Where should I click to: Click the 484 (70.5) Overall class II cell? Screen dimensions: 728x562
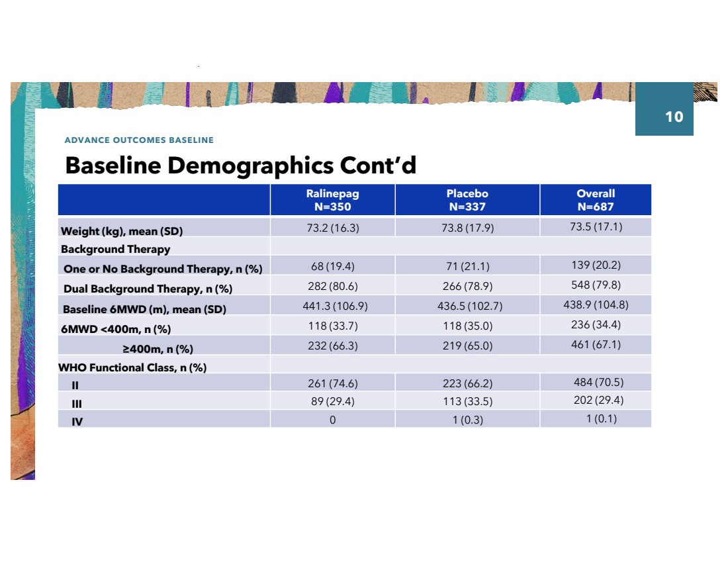598,382
